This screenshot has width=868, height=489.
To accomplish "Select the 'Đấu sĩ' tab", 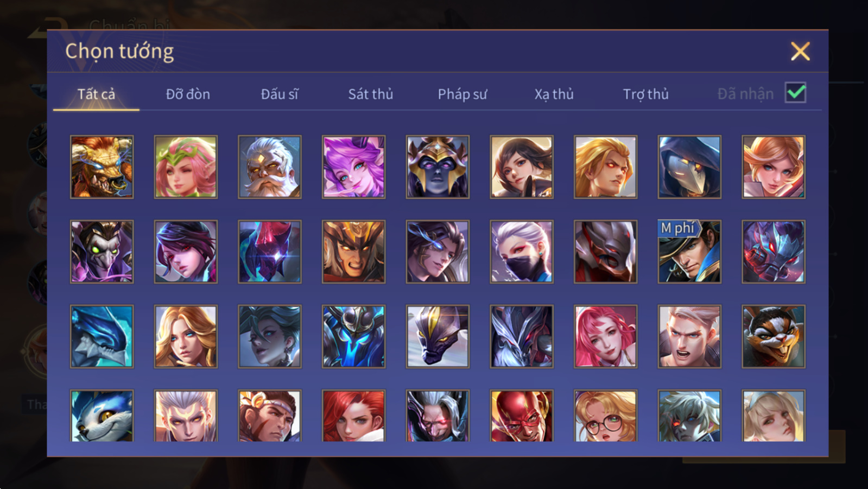I will click(x=280, y=94).
